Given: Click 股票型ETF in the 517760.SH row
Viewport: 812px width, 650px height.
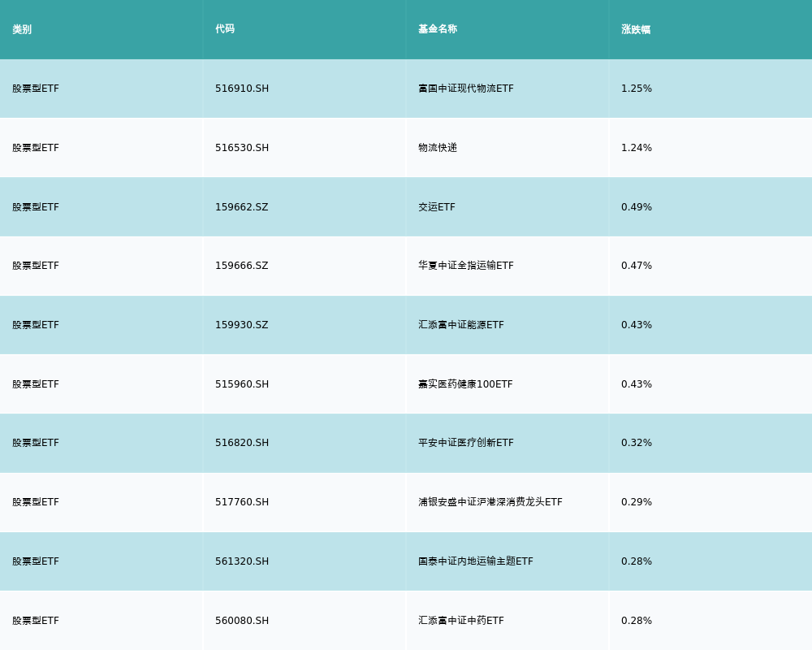Looking at the screenshot, I should tap(36, 502).
